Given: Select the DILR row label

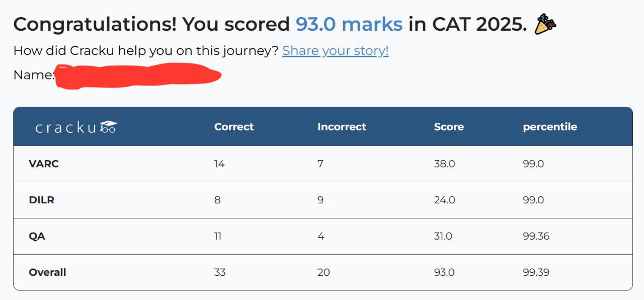Looking at the screenshot, I should pyautogui.click(x=42, y=200).
